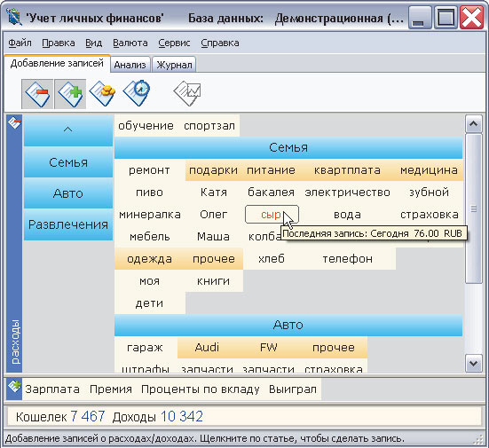
Task: Add an expense for сыр
Action: (271, 215)
